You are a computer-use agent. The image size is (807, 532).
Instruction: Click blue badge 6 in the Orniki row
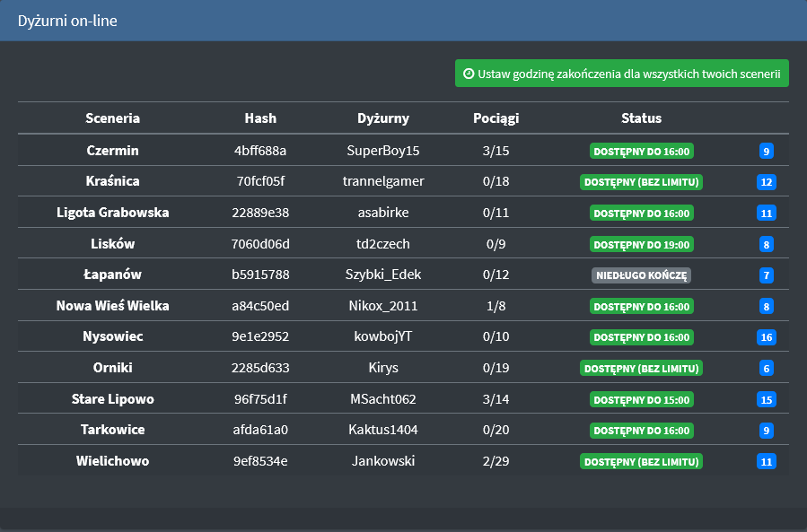pyautogui.click(x=766, y=369)
